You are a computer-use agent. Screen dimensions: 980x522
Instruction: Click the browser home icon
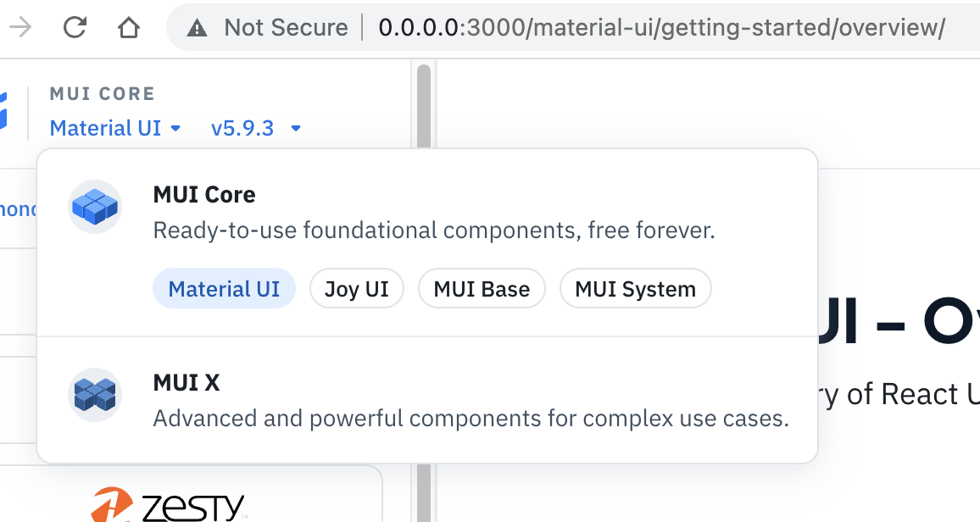(x=128, y=26)
